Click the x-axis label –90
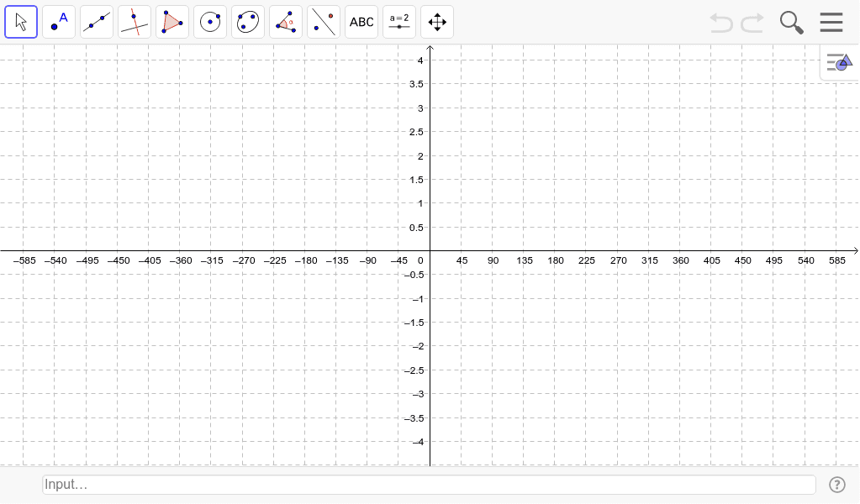The image size is (860, 504). (368, 260)
